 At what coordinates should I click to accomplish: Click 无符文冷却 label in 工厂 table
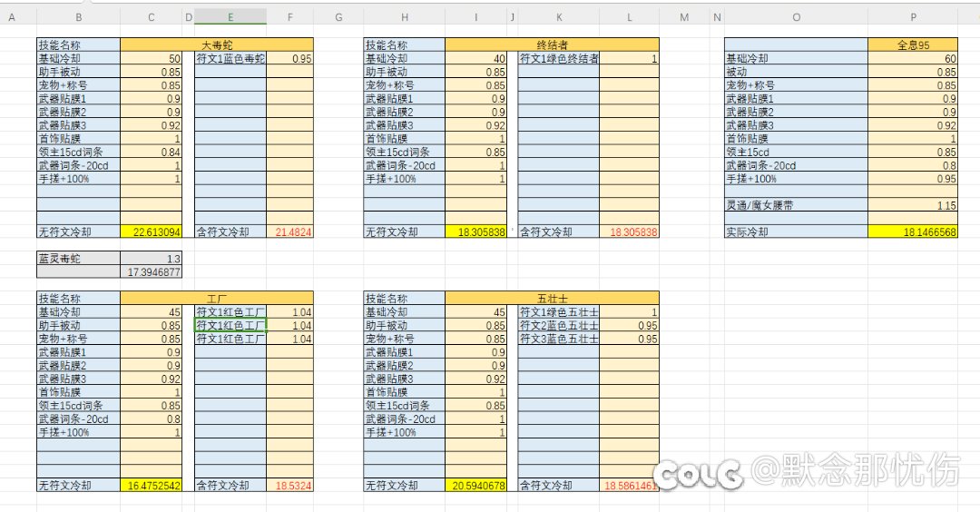[78, 485]
